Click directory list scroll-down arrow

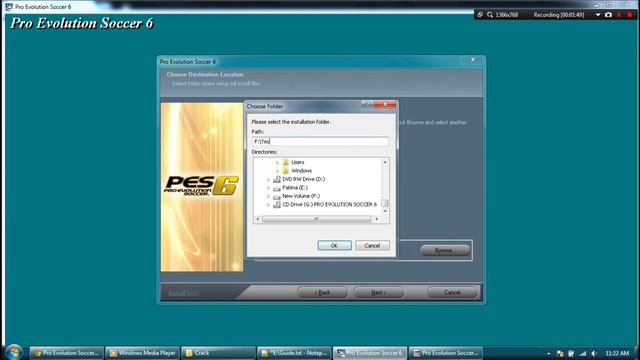pos(385,211)
